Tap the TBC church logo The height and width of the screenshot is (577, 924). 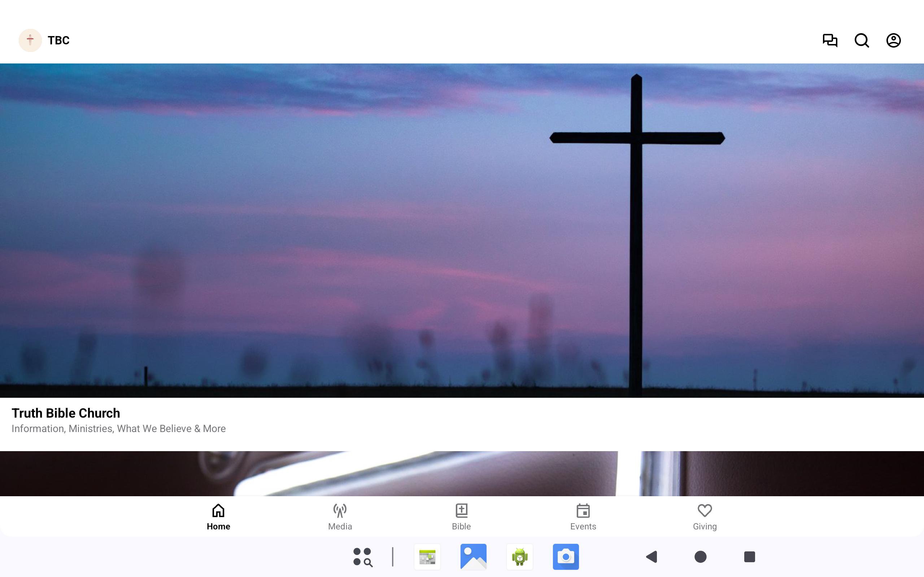[x=30, y=40]
